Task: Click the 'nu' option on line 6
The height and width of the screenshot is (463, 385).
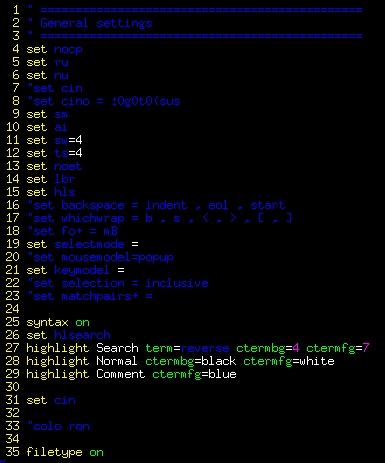Action: (61, 76)
